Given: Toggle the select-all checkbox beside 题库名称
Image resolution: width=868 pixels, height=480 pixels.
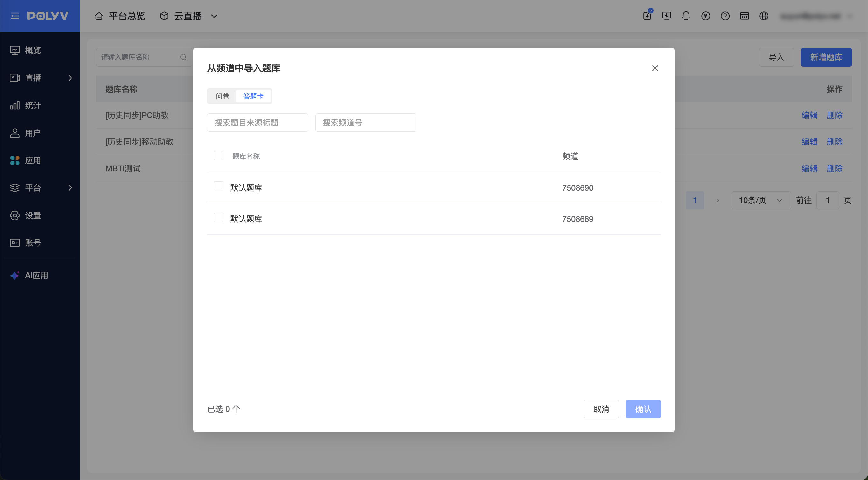Looking at the screenshot, I should (x=219, y=155).
